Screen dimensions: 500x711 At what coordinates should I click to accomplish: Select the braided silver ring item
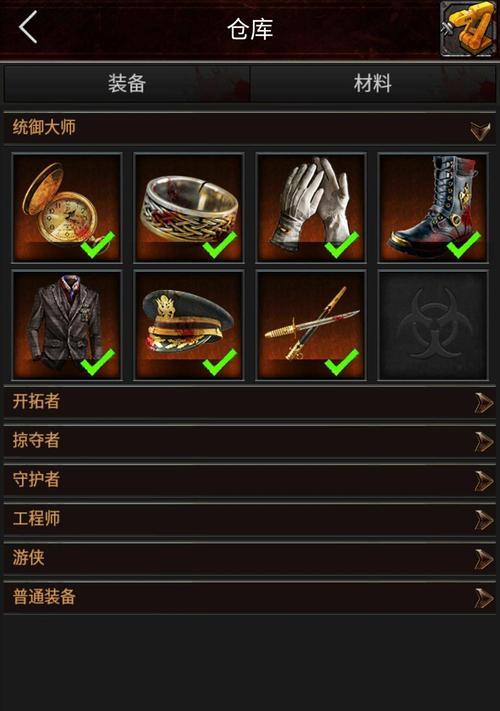coord(189,208)
